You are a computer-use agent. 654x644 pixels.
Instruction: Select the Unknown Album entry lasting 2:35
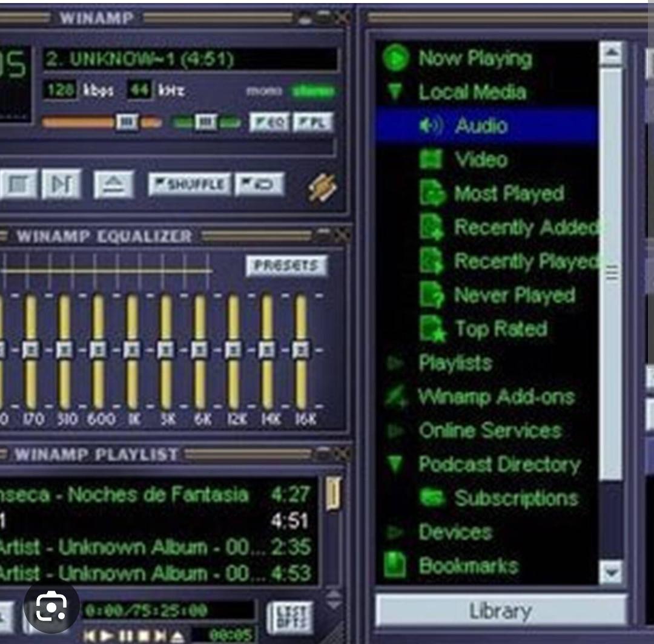(x=159, y=547)
